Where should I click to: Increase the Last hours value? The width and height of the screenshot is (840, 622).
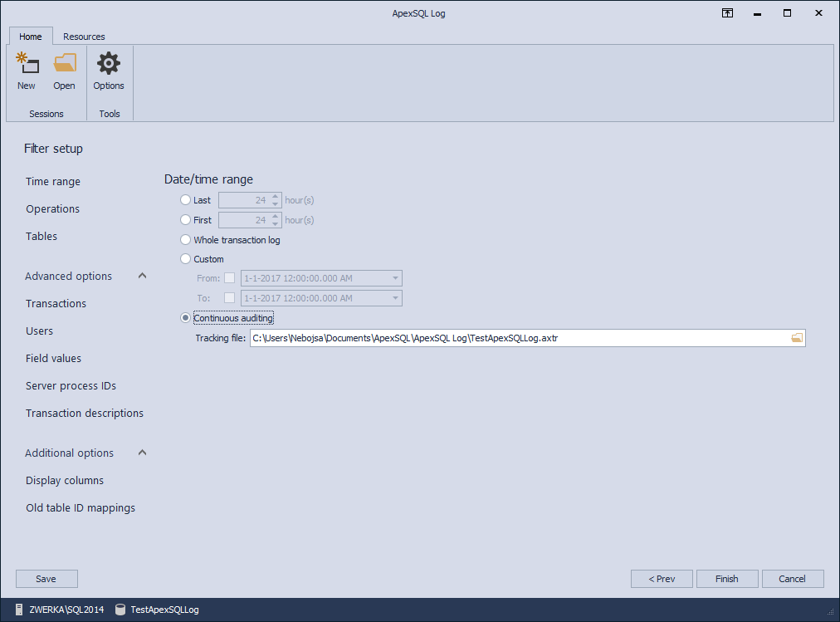coord(276,197)
